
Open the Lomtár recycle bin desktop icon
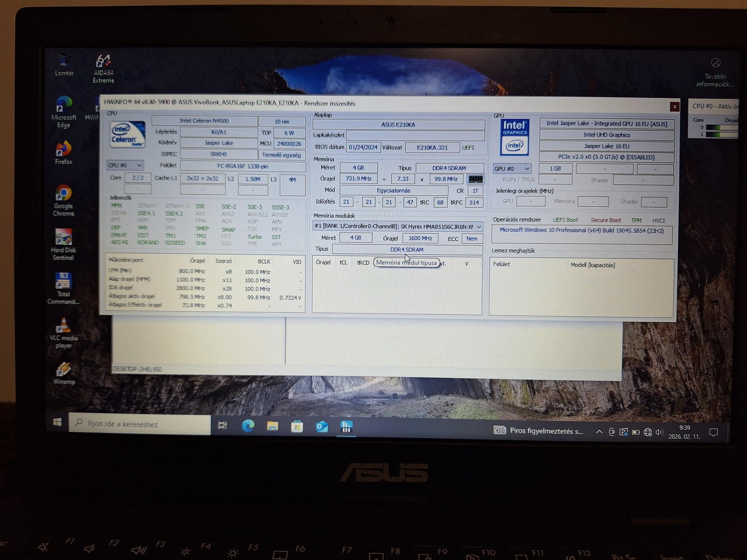click(64, 65)
